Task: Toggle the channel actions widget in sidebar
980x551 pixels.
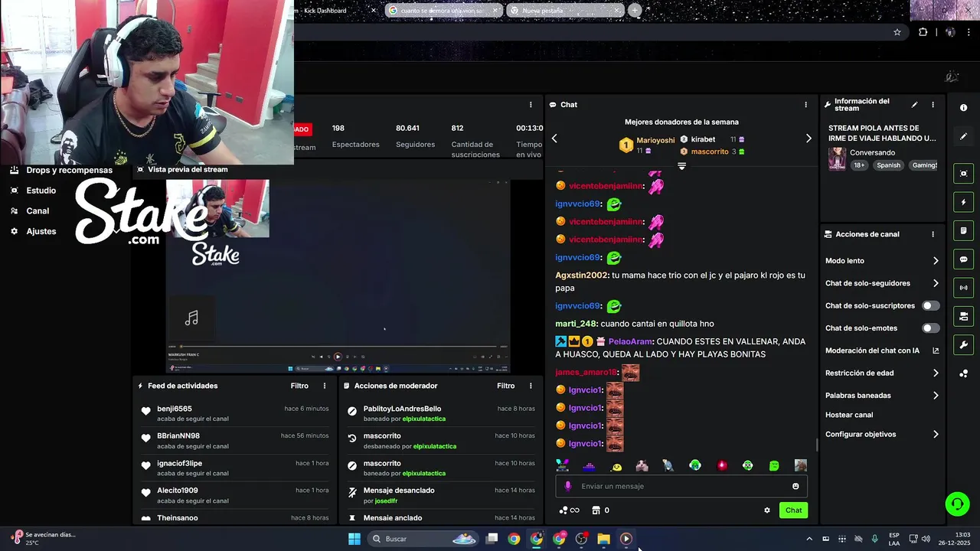Action: click(x=963, y=316)
